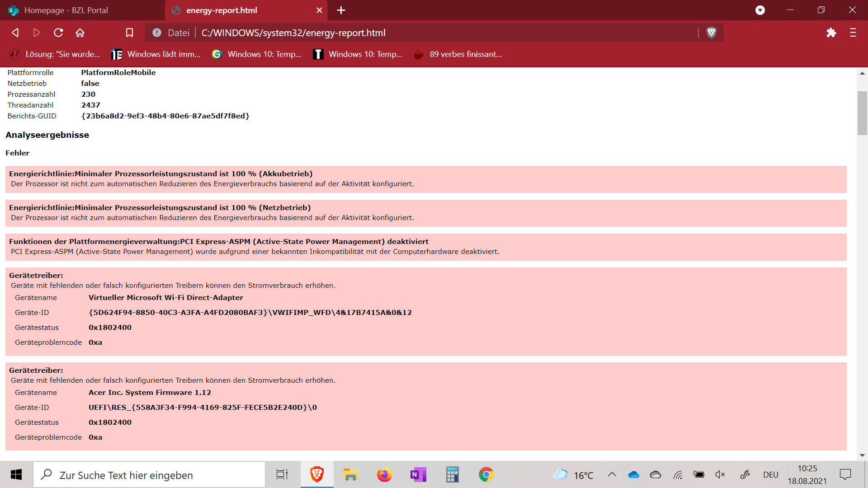Open Task View in the taskbar
The height and width of the screenshot is (488, 868).
[282, 474]
